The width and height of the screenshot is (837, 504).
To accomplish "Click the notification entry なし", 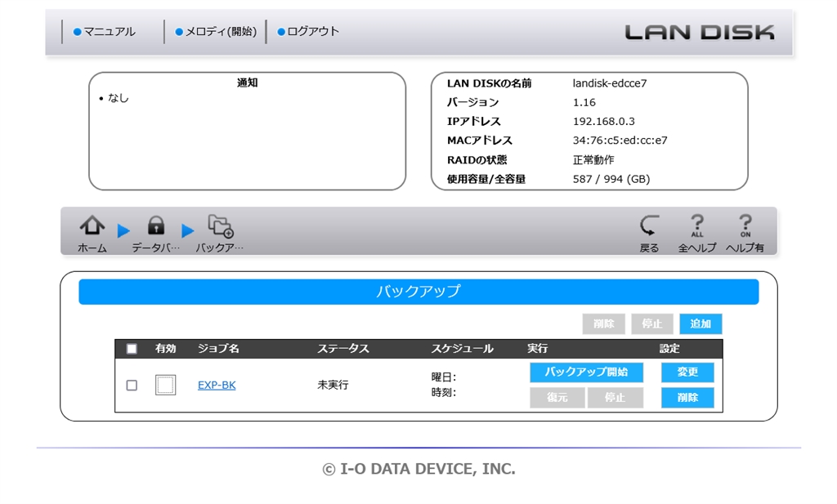I will point(118,98).
